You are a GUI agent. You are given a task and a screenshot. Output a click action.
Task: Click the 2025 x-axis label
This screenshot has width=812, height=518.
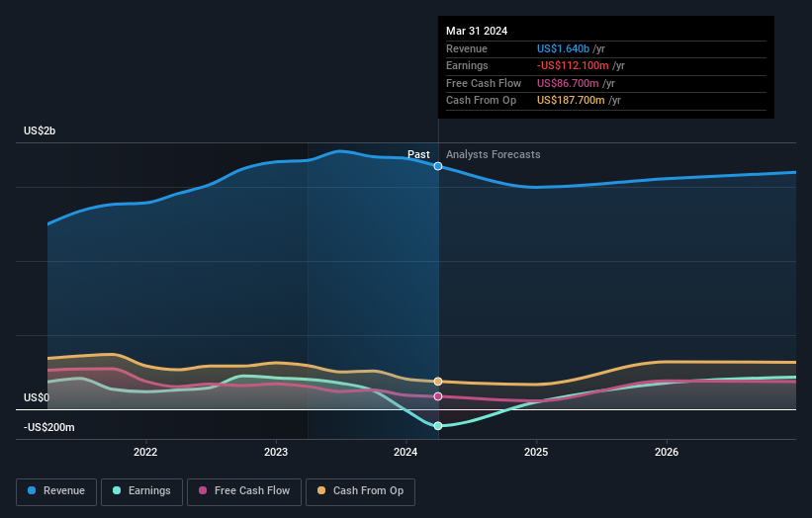[x=536, y=453]
